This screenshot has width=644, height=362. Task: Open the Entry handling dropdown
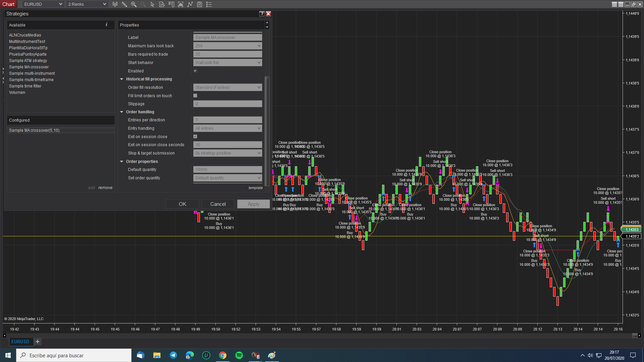pos(227,128)
